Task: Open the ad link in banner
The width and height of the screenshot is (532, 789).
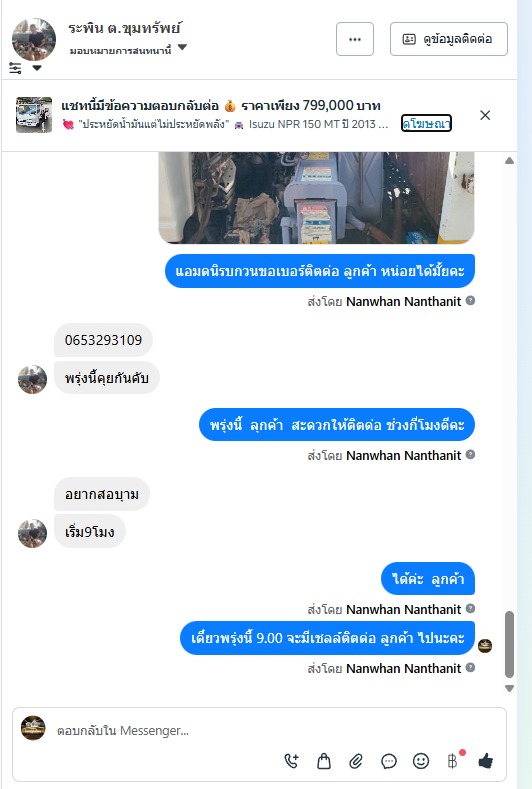Action: (426, 123)
